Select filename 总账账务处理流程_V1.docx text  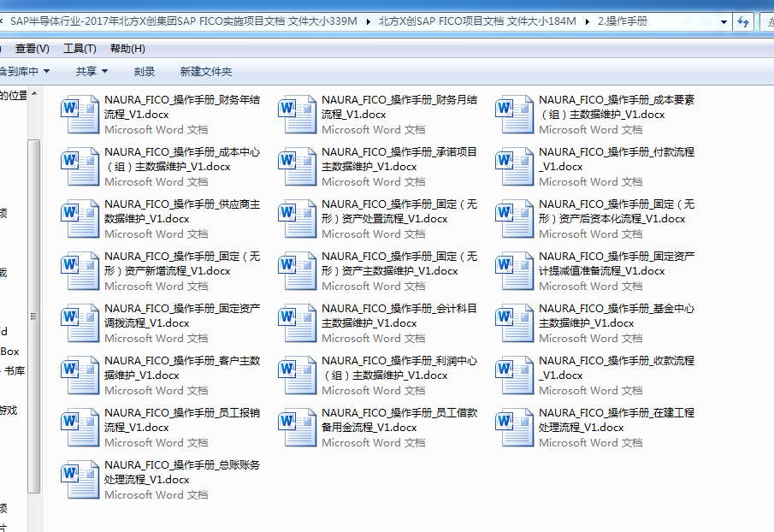point(182,472)
